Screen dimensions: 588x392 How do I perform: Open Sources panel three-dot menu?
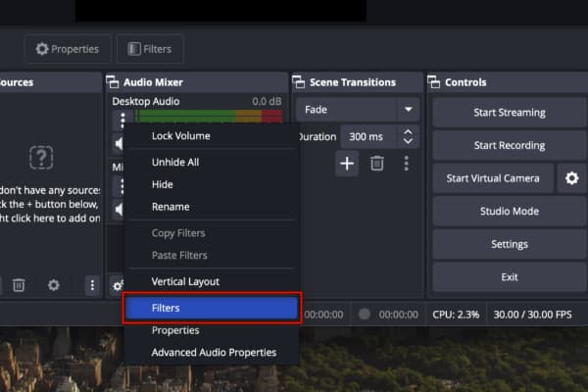(92, 285)
